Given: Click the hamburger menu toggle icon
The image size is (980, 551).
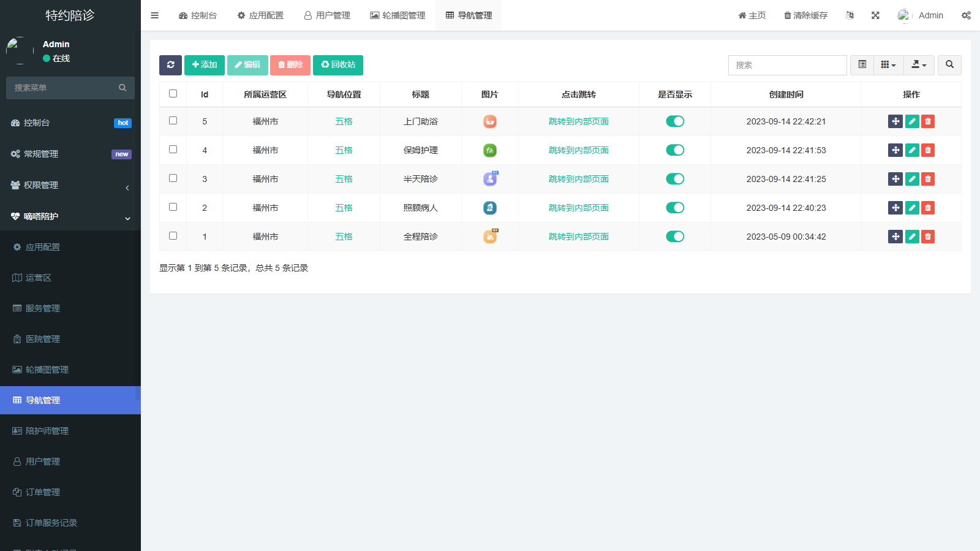Looking at the screenshot, I should click(x=155, y=15).
